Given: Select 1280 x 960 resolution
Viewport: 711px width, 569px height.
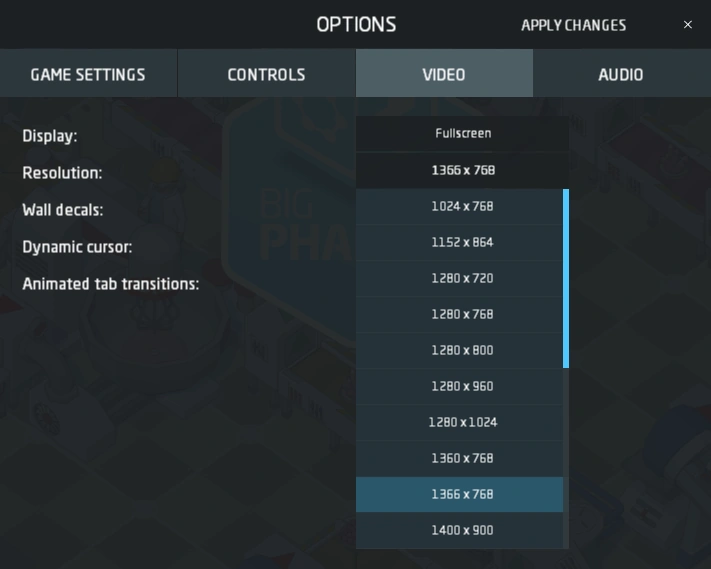Looking at the screenshot, I should click(x=461, y=387).
